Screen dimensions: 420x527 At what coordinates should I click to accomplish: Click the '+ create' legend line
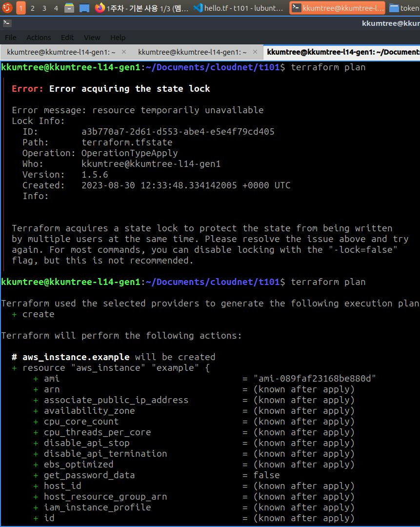pyautogui.click(x=33, y=314)
